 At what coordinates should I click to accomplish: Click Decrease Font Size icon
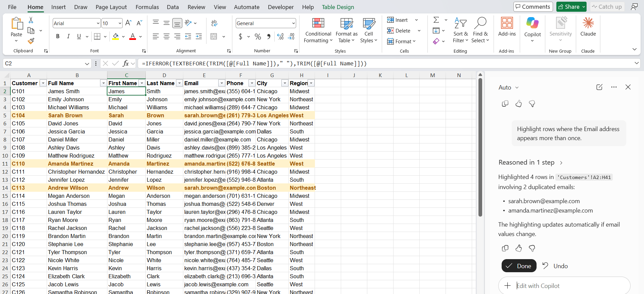tap(139, 23)
